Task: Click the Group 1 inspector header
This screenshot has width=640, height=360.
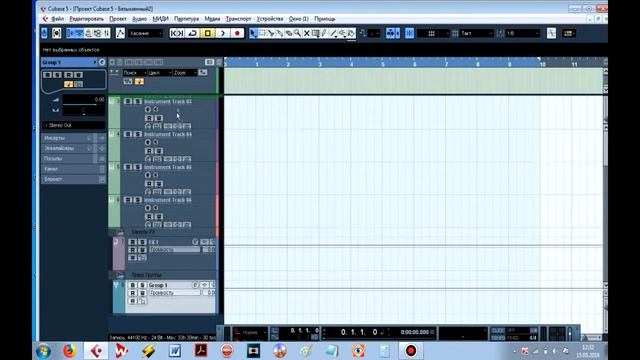Action: (68, 62)
